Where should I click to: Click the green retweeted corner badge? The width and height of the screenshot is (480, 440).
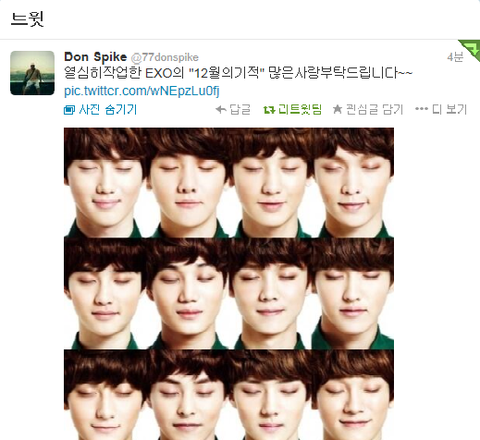[470, 49]
